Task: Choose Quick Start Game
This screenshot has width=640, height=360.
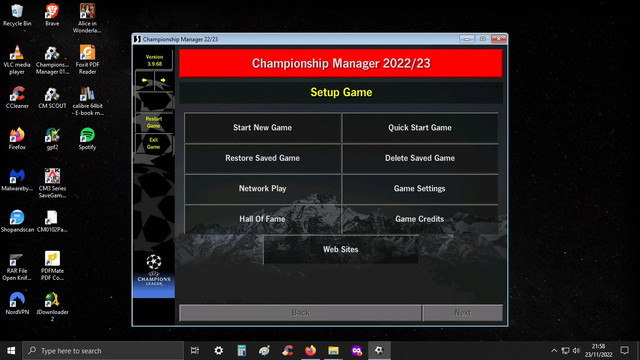Action: (x=420, y=128)
